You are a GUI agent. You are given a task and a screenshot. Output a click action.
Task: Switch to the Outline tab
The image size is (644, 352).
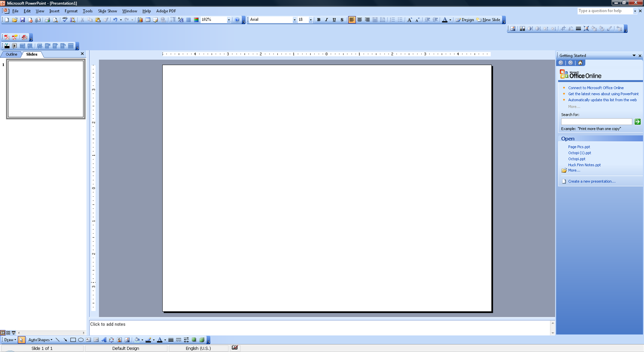[x=11, y=54]
